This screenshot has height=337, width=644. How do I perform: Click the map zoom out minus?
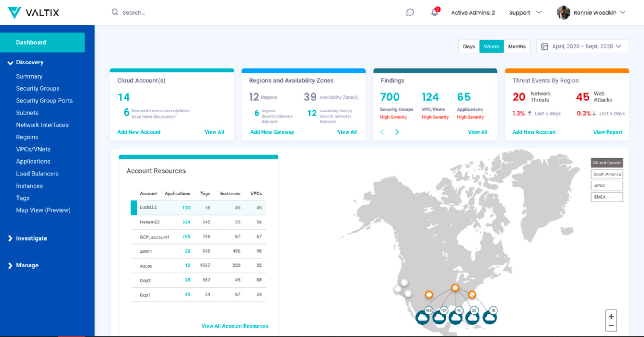[611, 326]
